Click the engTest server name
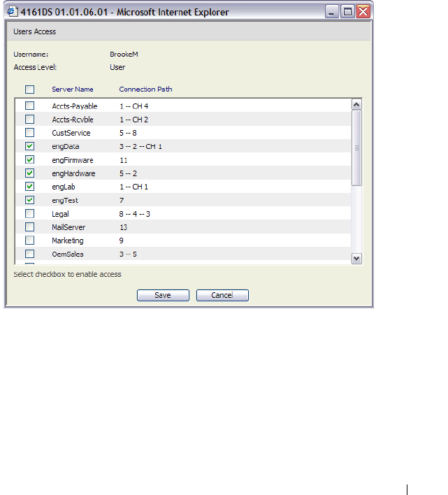Viewport: 448px width, 495px height. tap(65, 201)
